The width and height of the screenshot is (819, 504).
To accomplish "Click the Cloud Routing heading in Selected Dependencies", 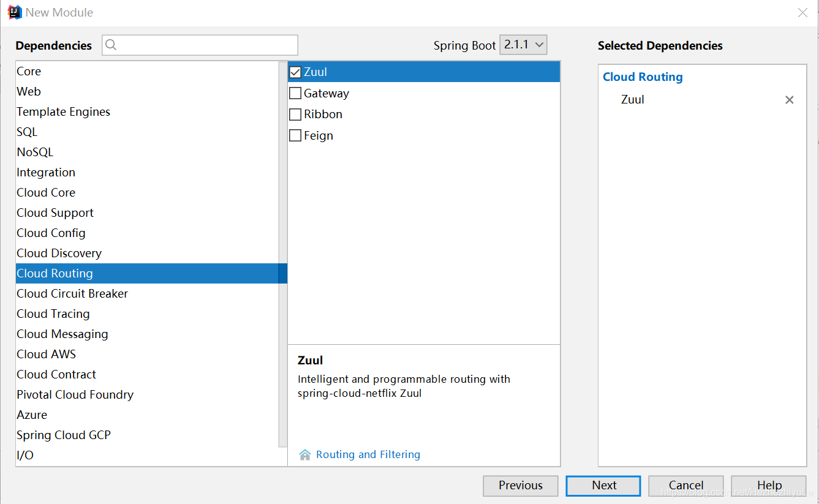I will click(x=643, y=77).
